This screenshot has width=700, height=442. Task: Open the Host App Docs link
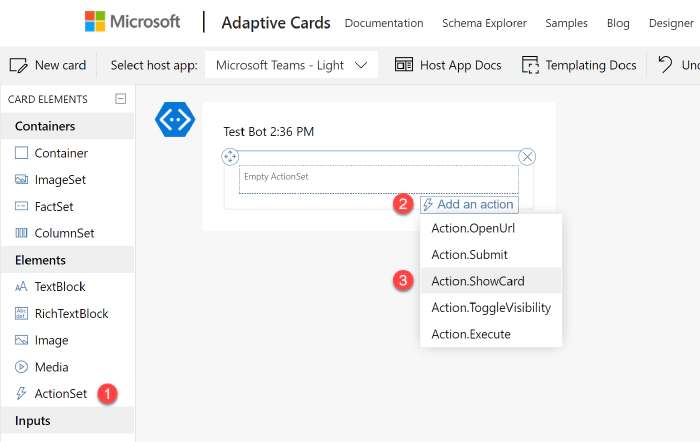[x=448, y=65]
